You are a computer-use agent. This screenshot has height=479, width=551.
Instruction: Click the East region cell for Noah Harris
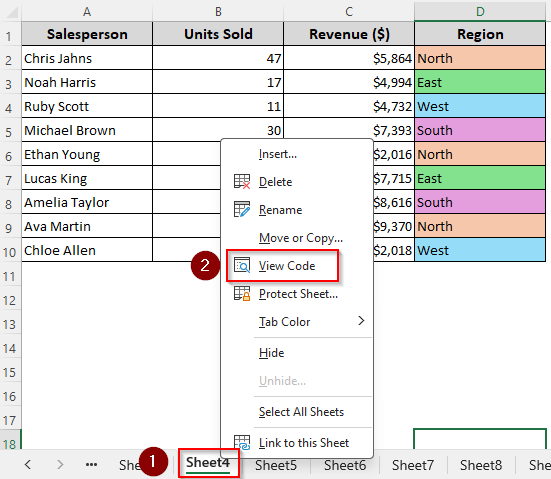tap(480, 82)
